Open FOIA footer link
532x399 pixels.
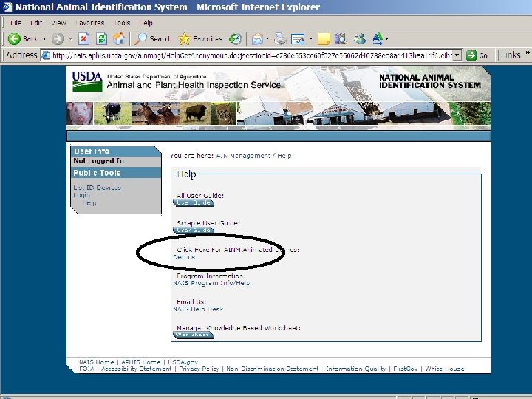pos(86,369)
